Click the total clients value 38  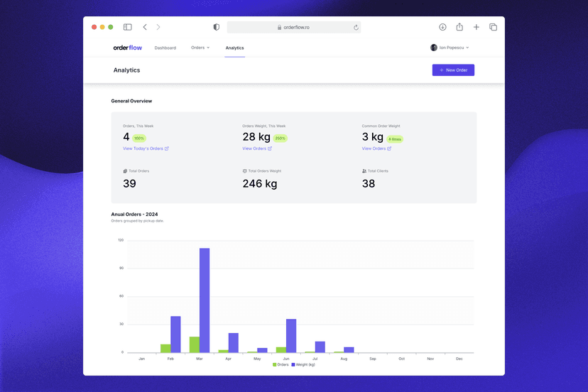(x=369, y=183)
